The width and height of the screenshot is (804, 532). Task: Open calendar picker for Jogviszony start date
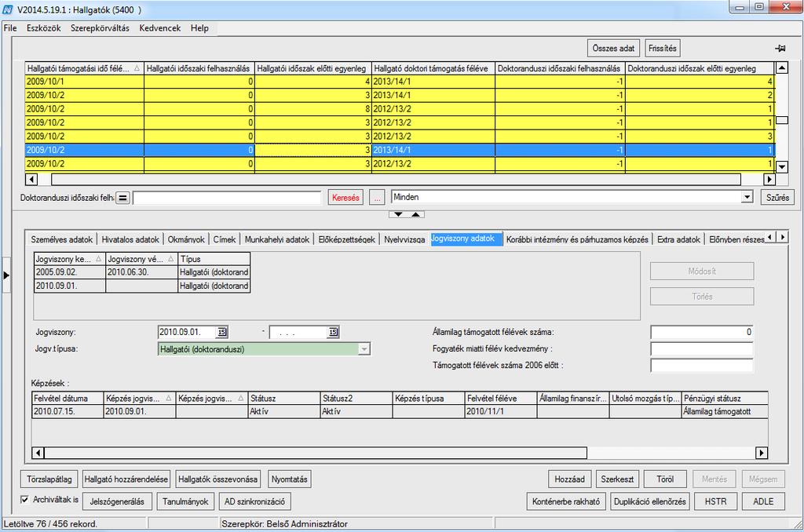click(222, 332)
